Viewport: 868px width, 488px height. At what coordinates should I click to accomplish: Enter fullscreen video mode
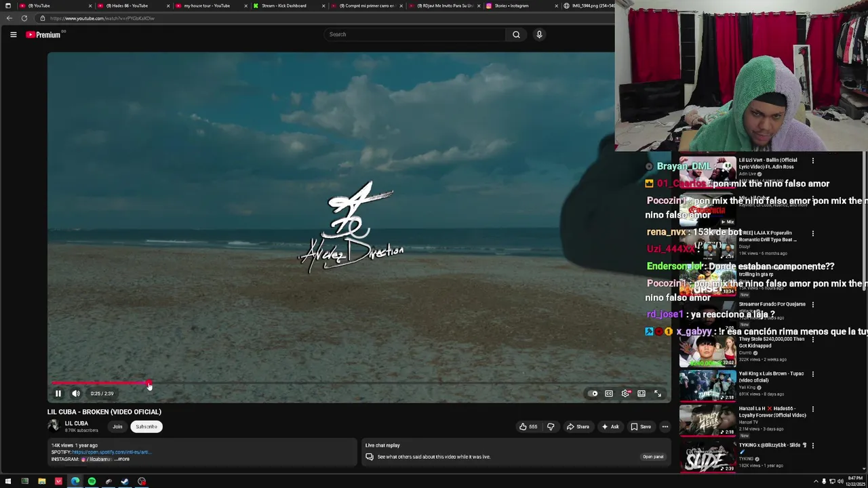coord(658,393)
